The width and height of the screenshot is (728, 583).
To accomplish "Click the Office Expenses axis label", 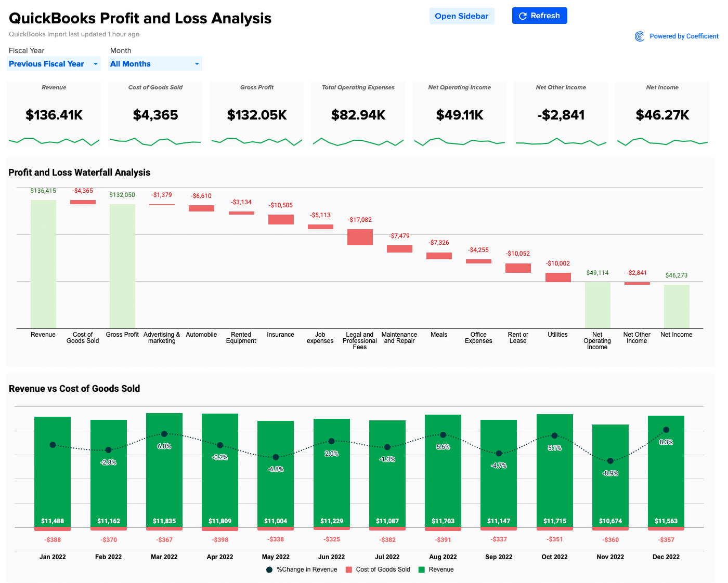I will click(478, 338).
